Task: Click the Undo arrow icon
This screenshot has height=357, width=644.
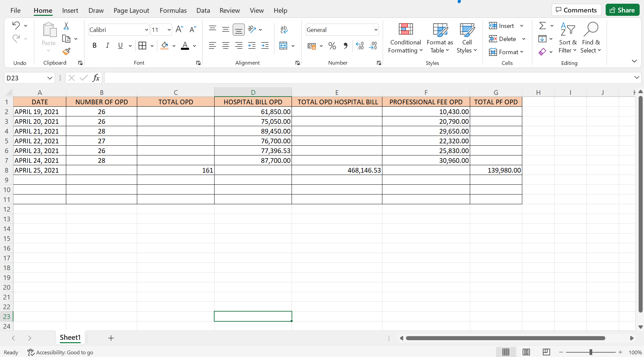Action: [16, 25]
